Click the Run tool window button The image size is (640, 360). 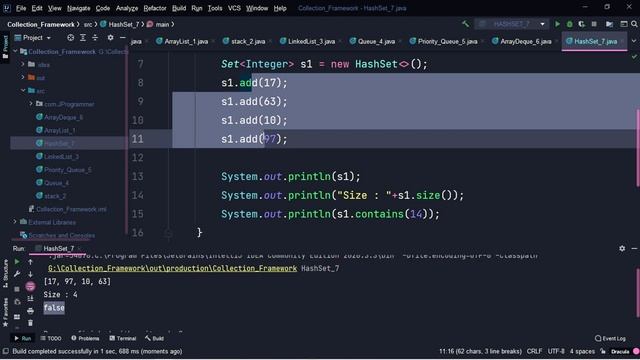(x=22, y=338)
